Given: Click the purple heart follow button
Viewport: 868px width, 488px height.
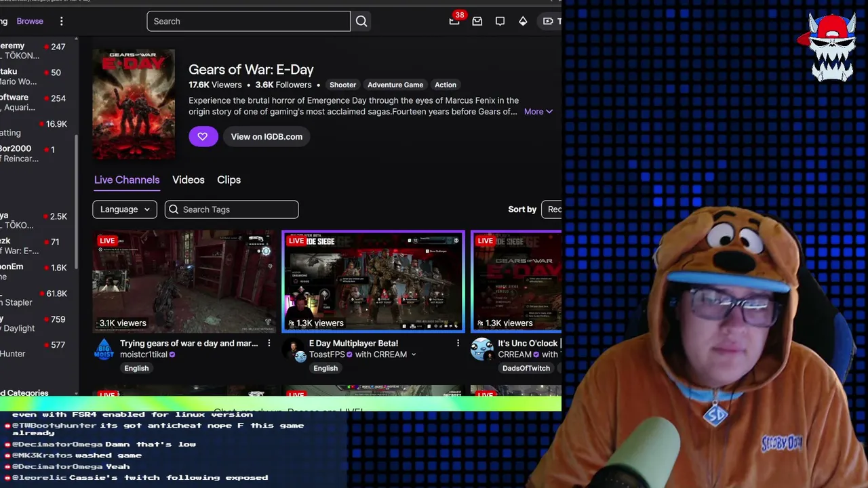Looking at the screenshot, I should [203, 136].
